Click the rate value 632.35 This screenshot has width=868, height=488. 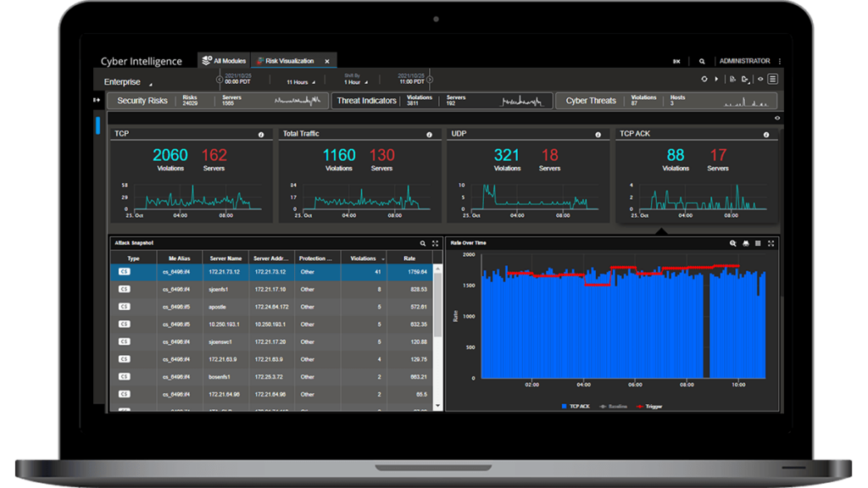pos(418,324)
